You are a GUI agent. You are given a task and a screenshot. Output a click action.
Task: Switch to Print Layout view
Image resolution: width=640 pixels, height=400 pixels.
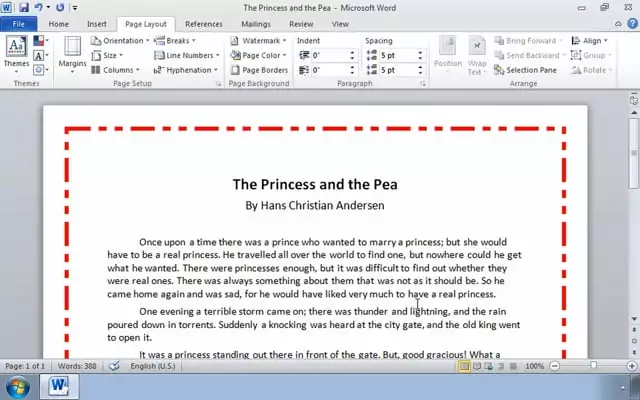click(465, 367)
